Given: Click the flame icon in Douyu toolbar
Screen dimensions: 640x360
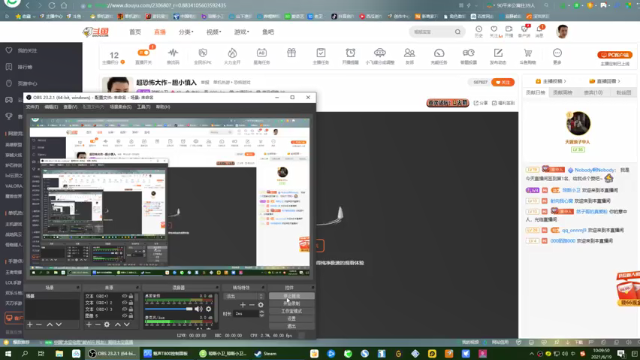Looking at the screenshot, I should 232,53.
